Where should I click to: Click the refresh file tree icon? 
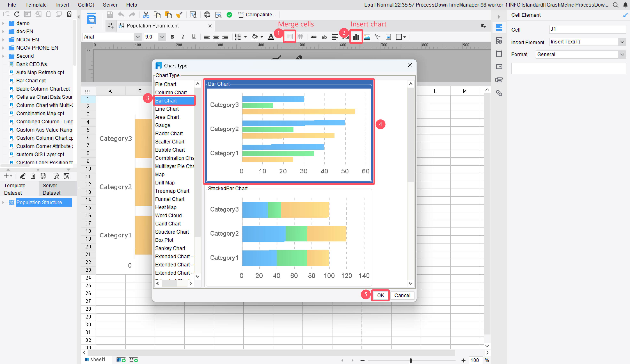click(x=17, y=14)
